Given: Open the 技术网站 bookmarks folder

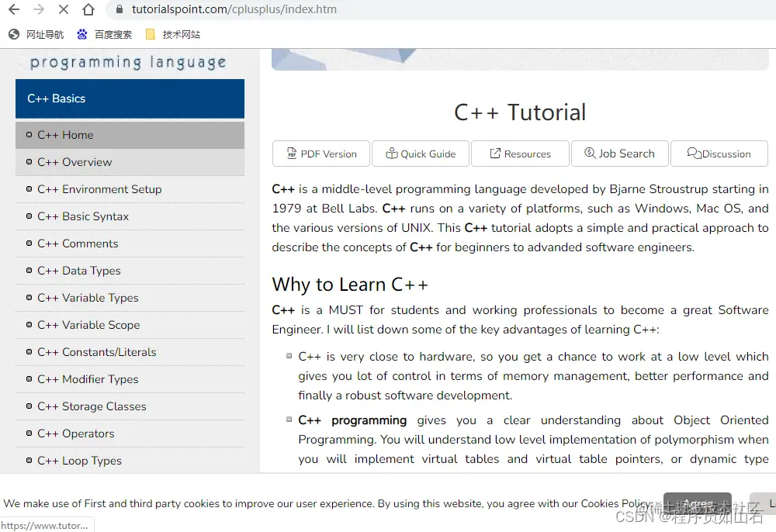Looking at the screenshot, I should pos(173,34).
